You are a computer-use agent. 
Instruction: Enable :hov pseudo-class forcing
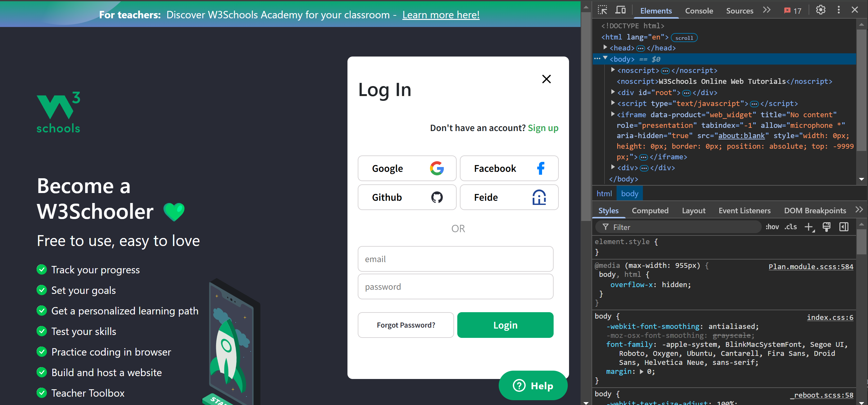click(772, 227)
